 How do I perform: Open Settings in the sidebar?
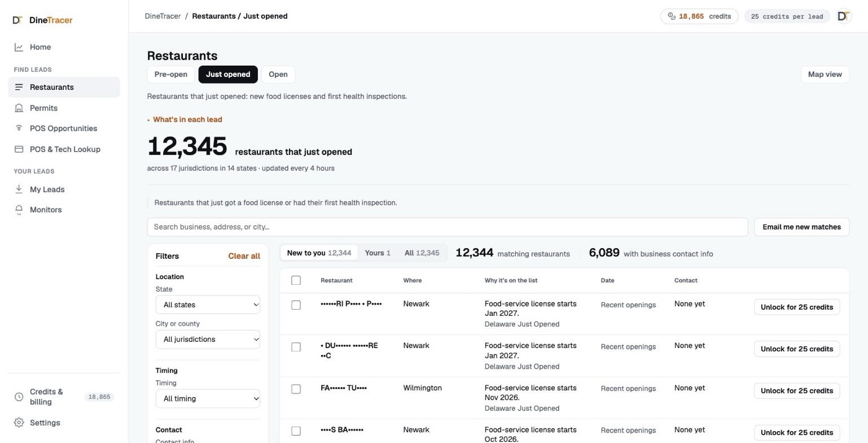(x=64, y=423)
